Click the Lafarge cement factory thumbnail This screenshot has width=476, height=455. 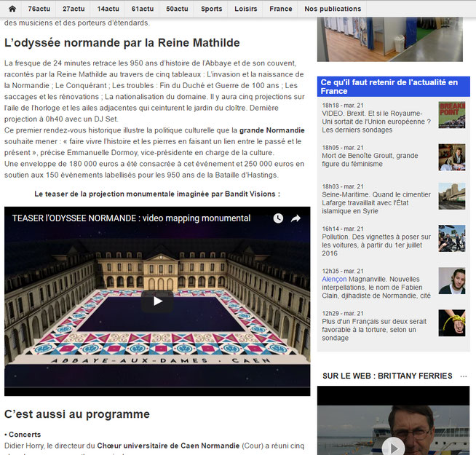(x=451, y=196)
